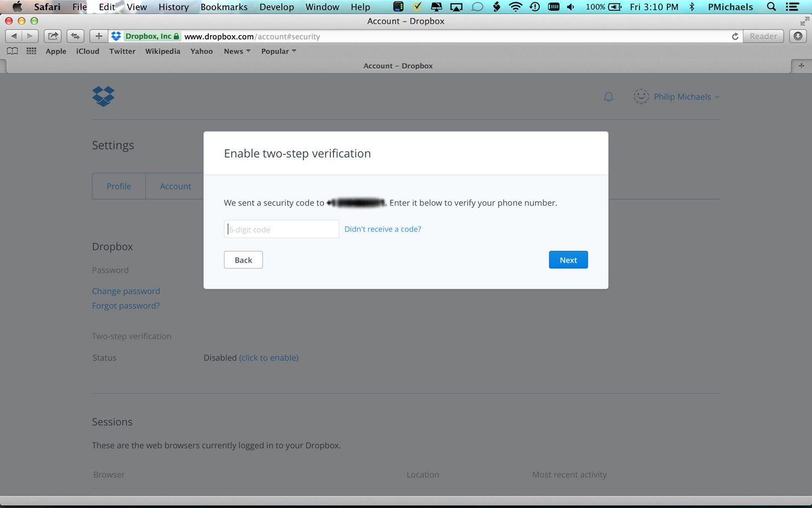Open the AirPlay display menu icon
812x508 pixels.
(456, 6)
